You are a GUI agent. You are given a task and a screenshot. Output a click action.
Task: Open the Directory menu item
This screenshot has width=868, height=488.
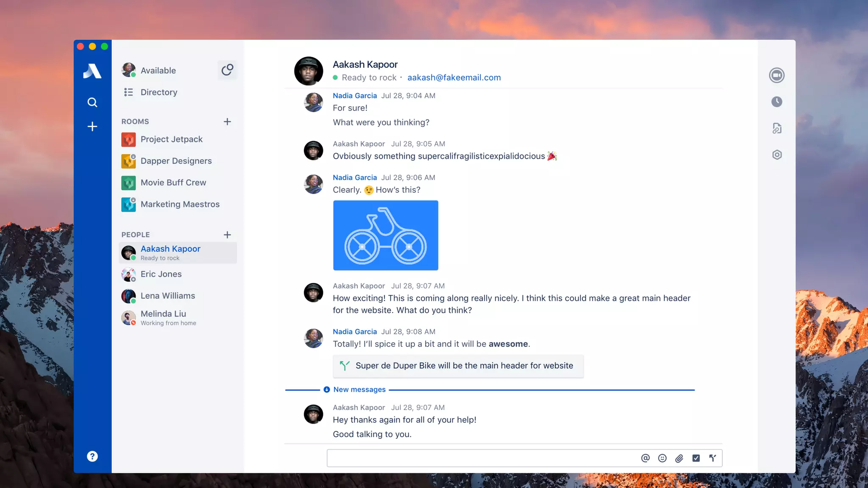(159, 92)
